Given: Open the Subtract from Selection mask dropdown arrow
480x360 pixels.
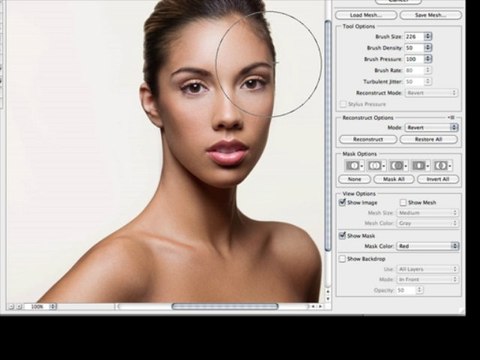Looking at the screenshot, I should [406, 166].
